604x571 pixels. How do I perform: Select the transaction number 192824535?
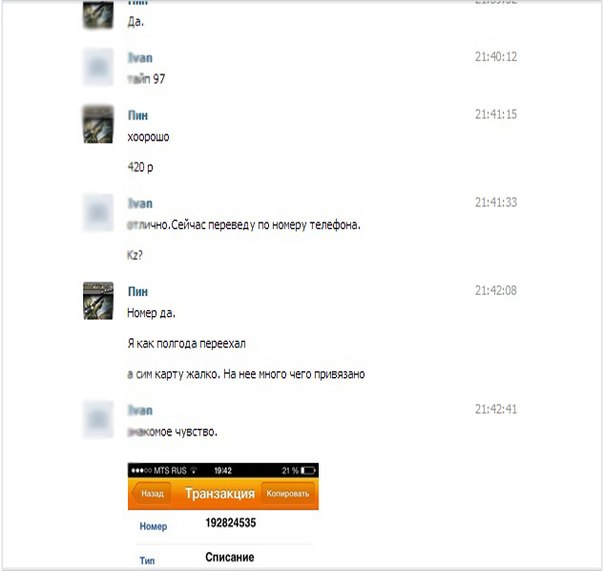pyautogui.click(x=230, y=523)
